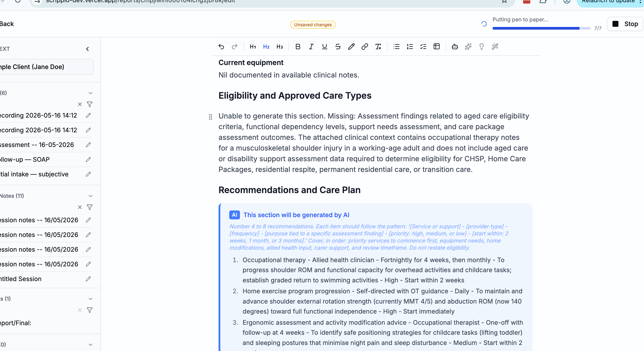
Task: Edit the Follow-up — SOAP item
Action: click(x=88, y=159)
